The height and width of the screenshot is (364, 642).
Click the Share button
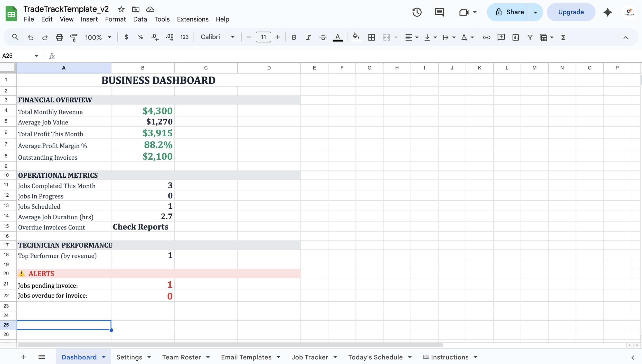tap(509, 12)
